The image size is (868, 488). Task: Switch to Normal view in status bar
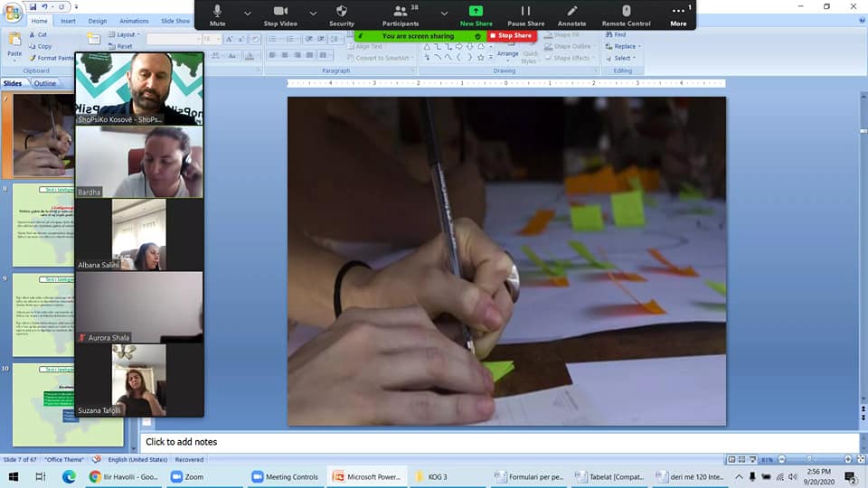[x=731, y=459]
